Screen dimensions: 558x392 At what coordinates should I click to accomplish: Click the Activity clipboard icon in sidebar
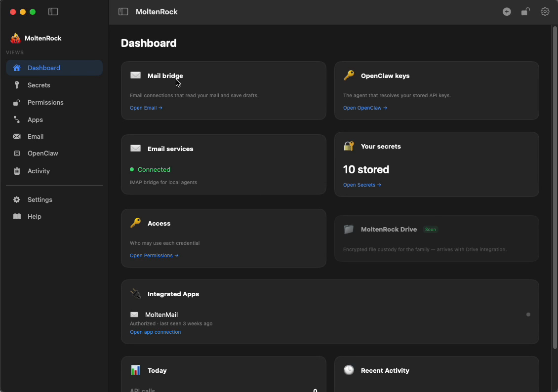17,171
